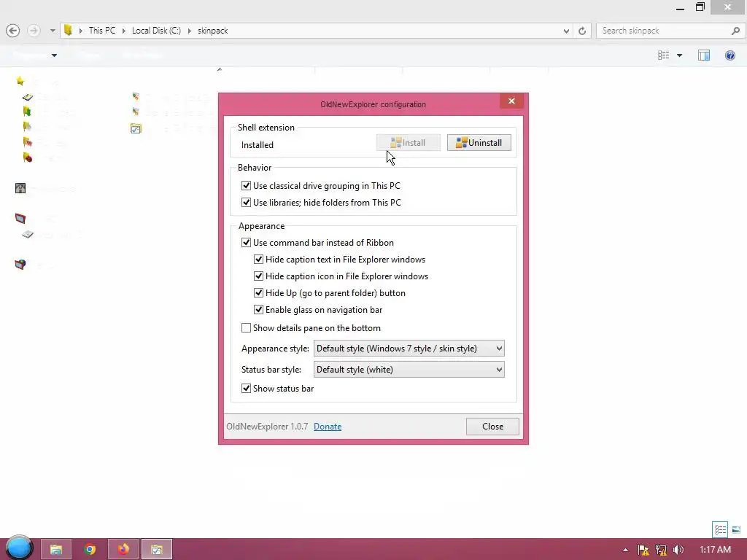Select the Homegroup house icon in navigation pane
The height and width of the screenshot is (560, 747).
click(20, 188)
